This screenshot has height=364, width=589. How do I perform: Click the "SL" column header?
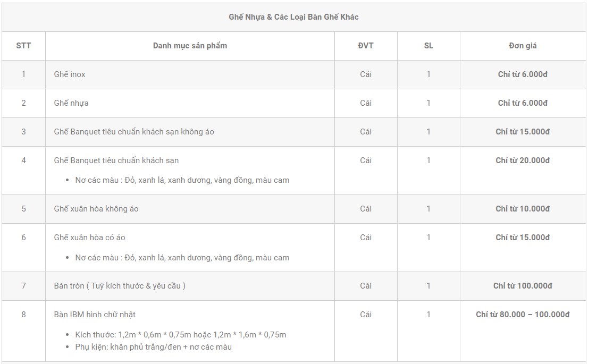(428, 46)
